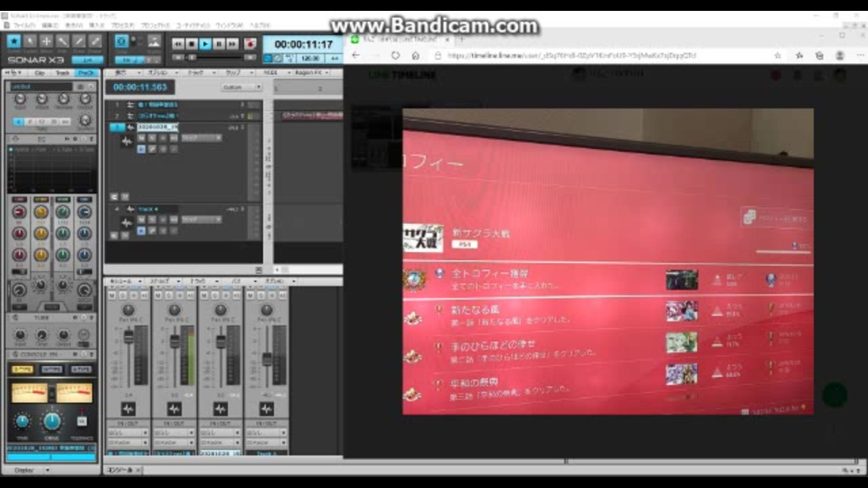
Task: Rewind the transport to start
Action: (178, 43)
